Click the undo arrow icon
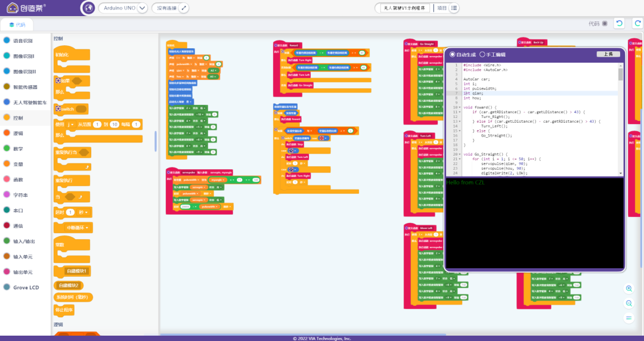Image resolution: width=644 pixels, height=341 pixels. point(620,24)
